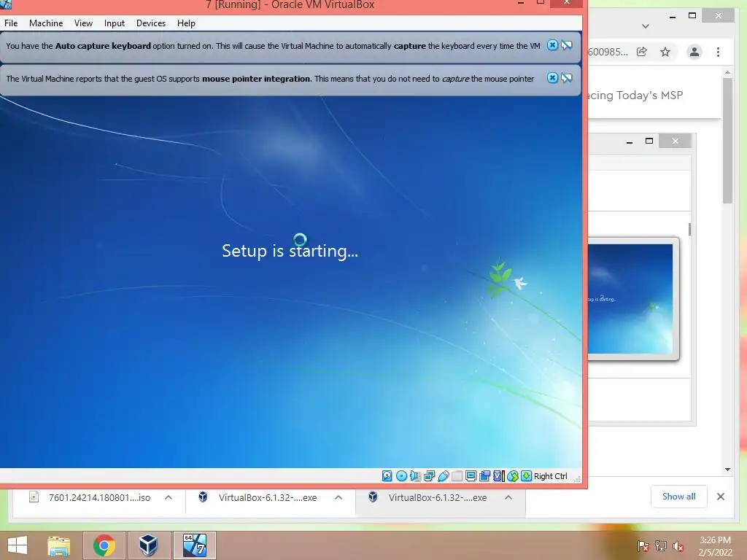The height and width of the screenshot is (560, 747).
Task: Click the share page icon in Chrome
Action: pos(642,52)
